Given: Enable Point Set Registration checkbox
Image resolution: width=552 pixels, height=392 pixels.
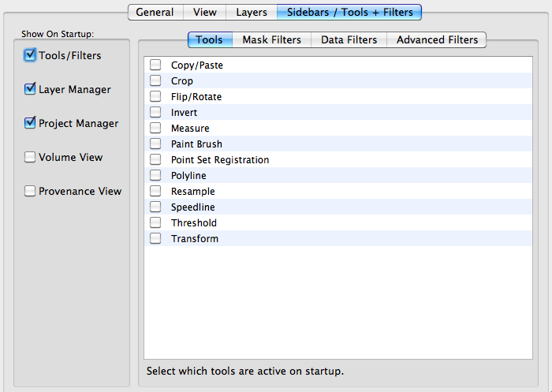Looking at the screenshot, I should (x=155, y=159).
